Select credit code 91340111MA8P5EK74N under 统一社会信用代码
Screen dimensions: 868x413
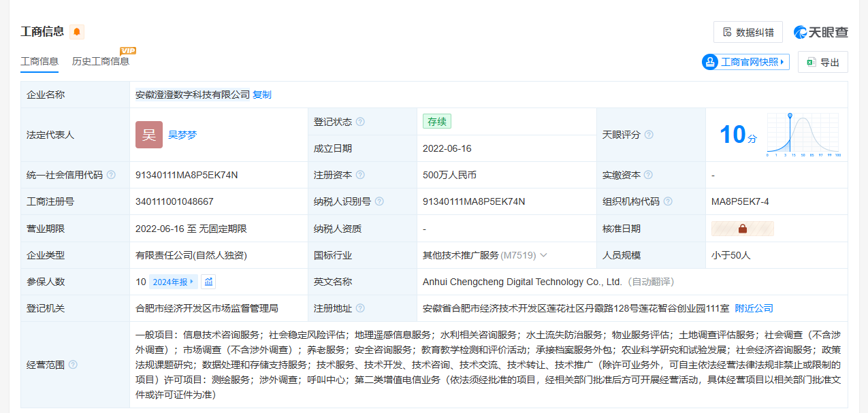(187, 175)
